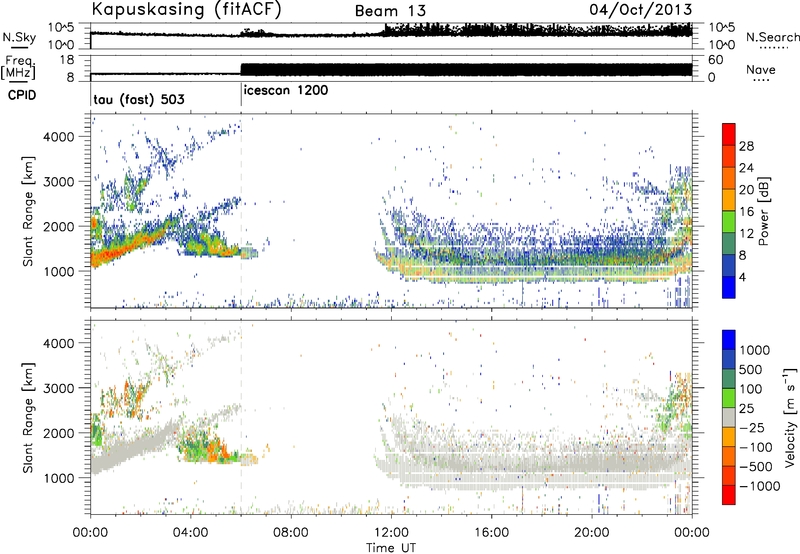
Task: Click the -100 velocity scale value
Action: pyautogui.click(x=756, y=447)
